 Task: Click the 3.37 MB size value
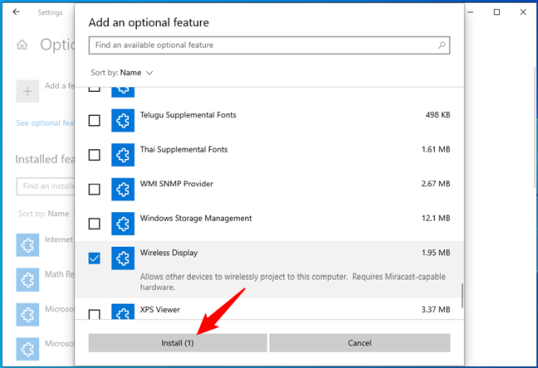(x=436, y=309)
